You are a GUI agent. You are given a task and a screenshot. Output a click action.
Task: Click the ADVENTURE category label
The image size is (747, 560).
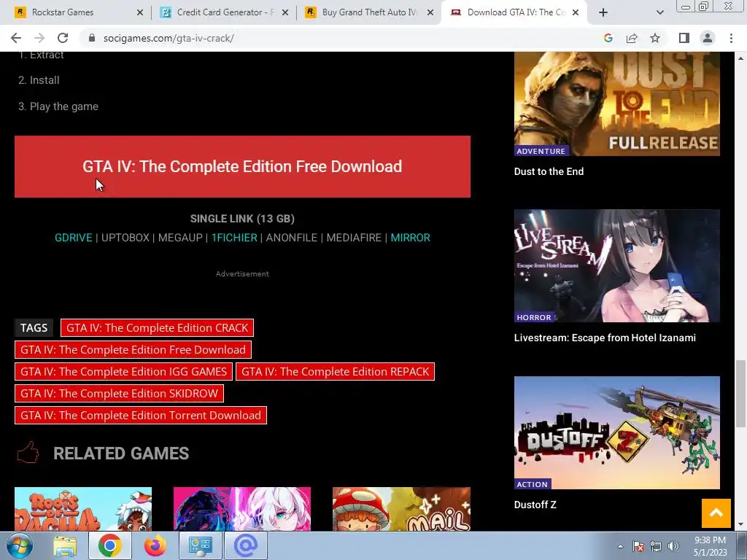pyautogui.click(x=541, y=151)
